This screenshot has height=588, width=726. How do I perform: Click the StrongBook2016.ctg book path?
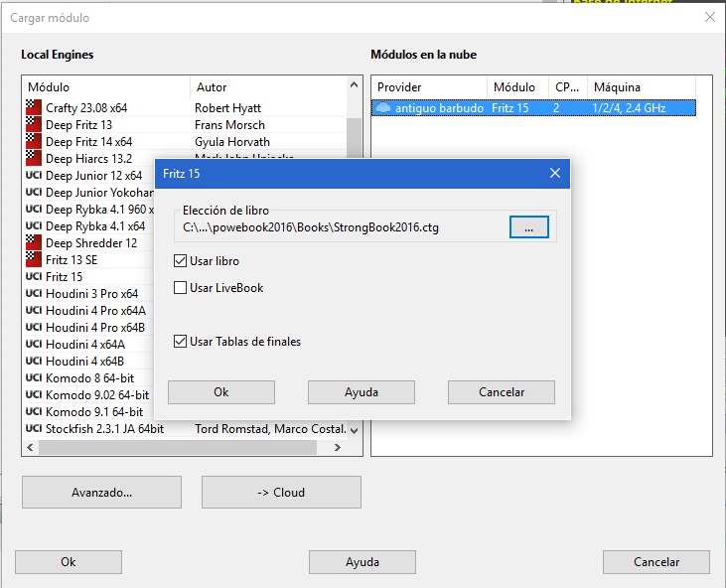pos(311,227)
